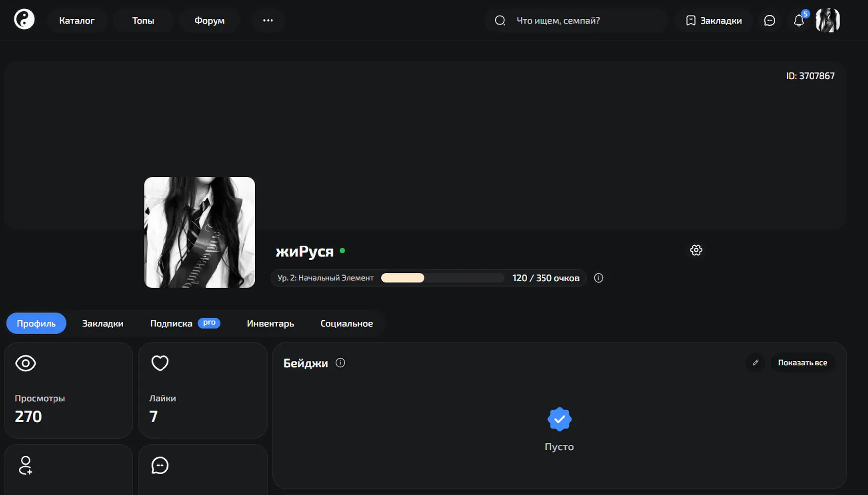The image size is (868, 495).
Task: Edit badges with the pencil icon
Action: click(755, 363)
